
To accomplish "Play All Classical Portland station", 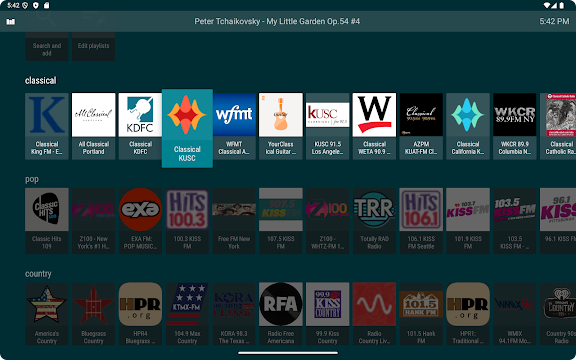I will pyautogui.click(x=93, y=126).
